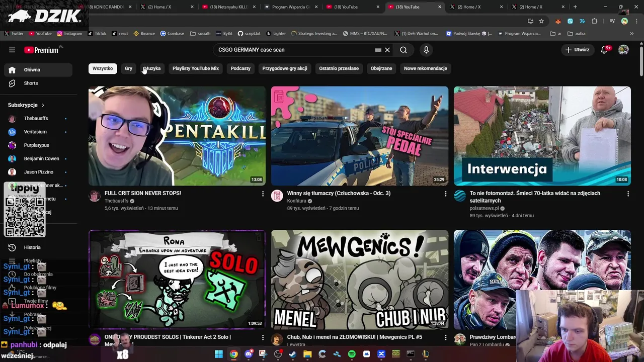The image size is (644, 362).
Task: Open the polsatnews.pl channel name link
Action: (x=484, y=208)
